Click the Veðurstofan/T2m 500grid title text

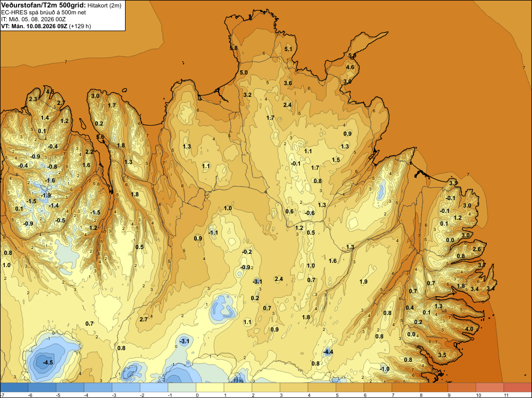pyautogui.click(x=44, y=5)
